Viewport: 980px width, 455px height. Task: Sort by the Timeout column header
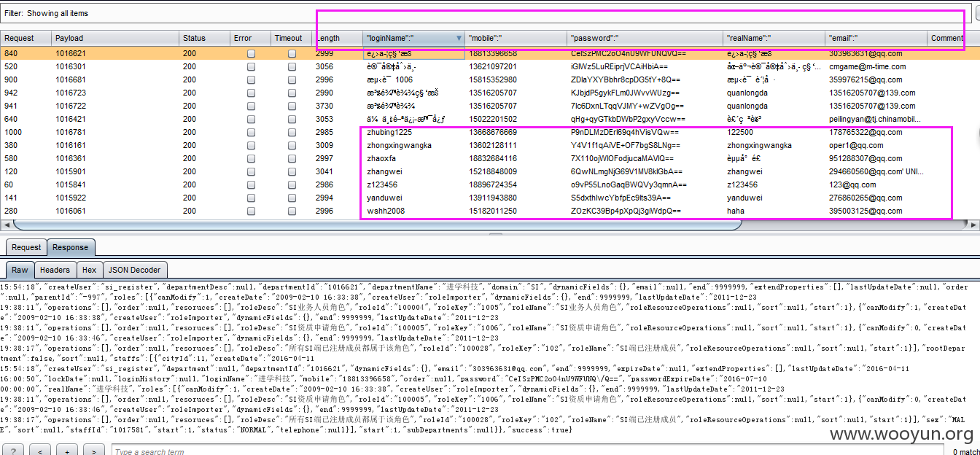click(292, 38)
